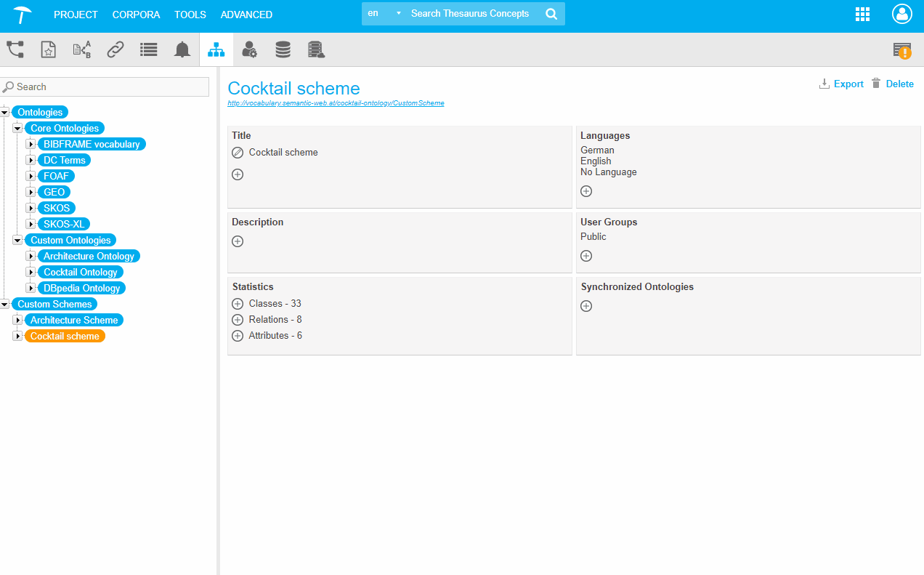Open the Cocktail scheme URI link
924x575 pixels.
point(336,103)
